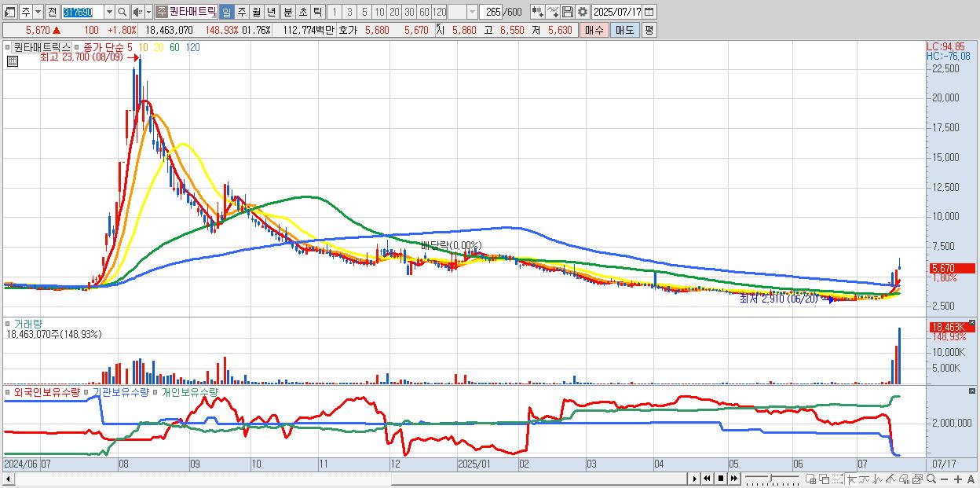980x488 pixels.
Task: Click the stock code input field 317690
Action: (x=82, y=13)
